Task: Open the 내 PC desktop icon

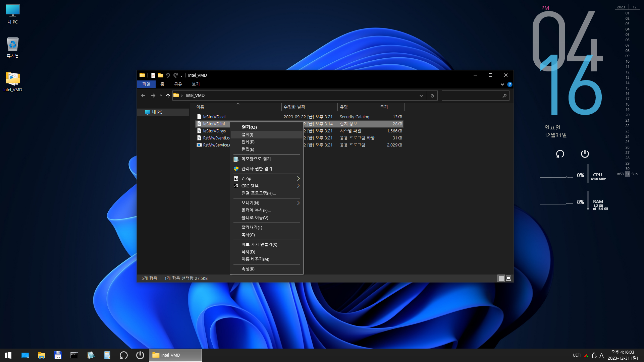Action: pos(13,14)
